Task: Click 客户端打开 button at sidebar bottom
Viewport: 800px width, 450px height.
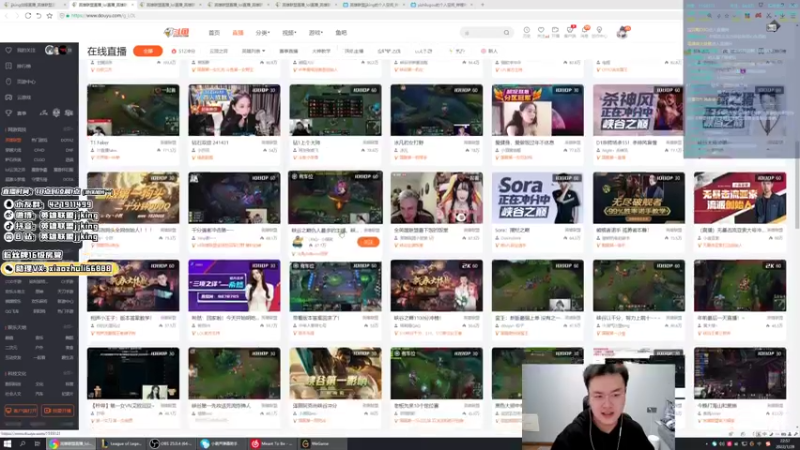Action: 21,411
